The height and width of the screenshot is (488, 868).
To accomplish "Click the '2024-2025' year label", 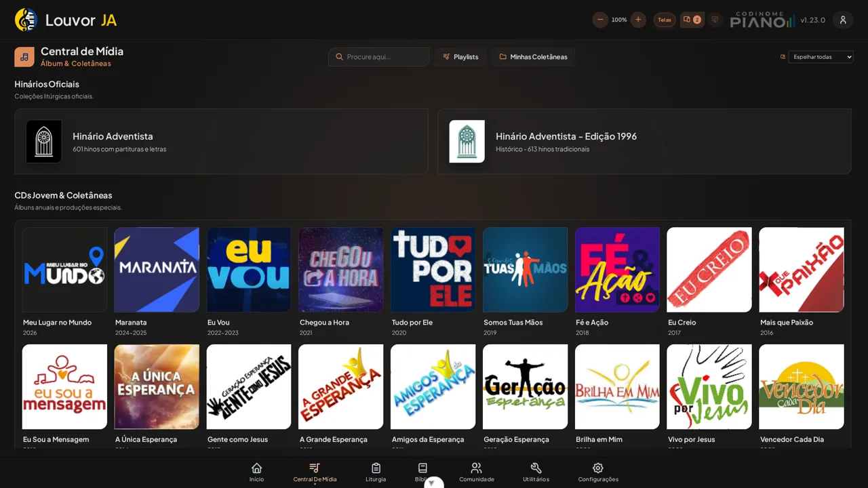I will (131, 333).
